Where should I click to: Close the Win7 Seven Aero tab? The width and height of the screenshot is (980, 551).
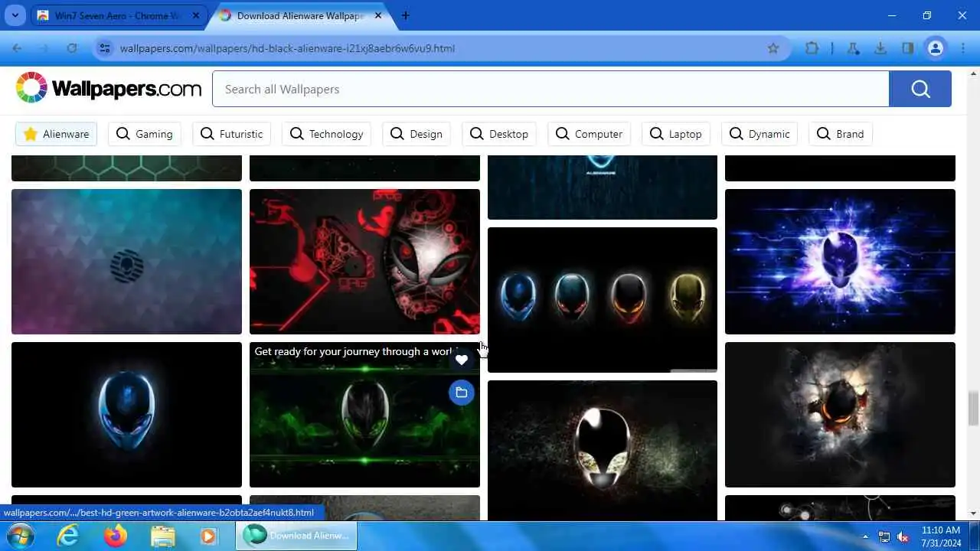(195, 15)
